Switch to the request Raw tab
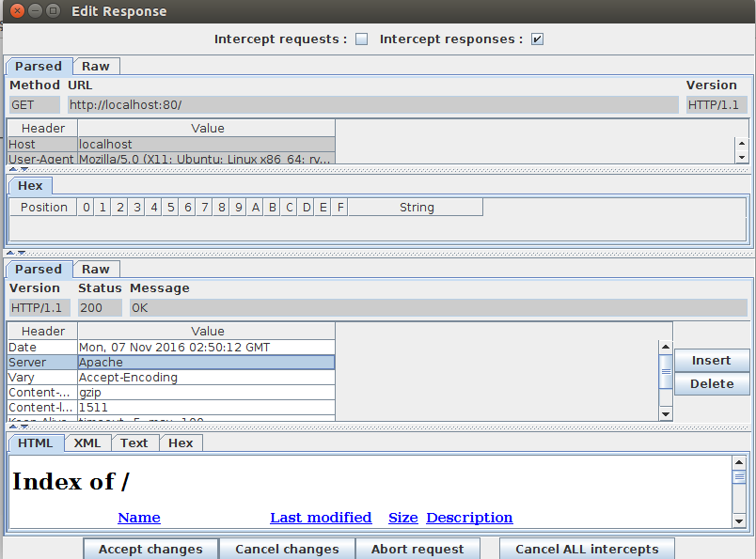 click(x=96, y=66)
